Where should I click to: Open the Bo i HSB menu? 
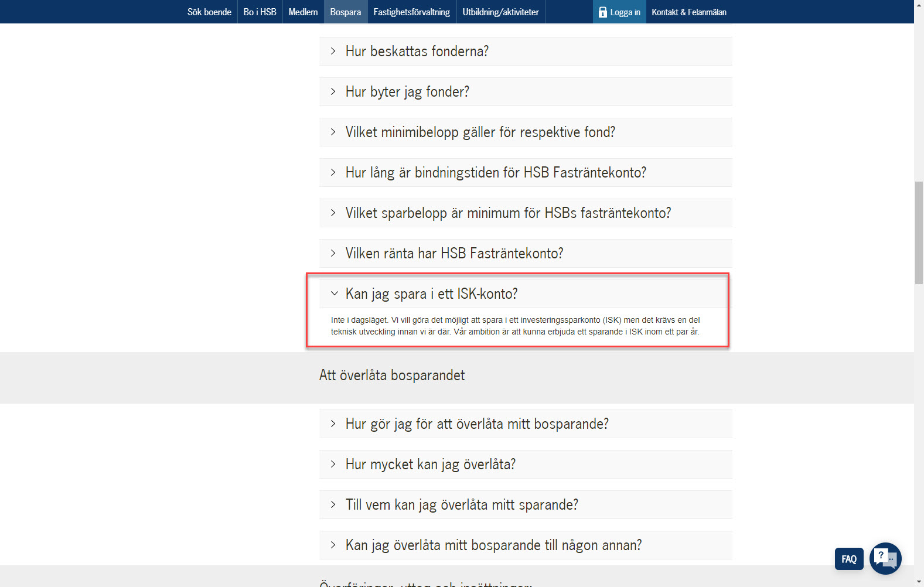pos(260,12)
